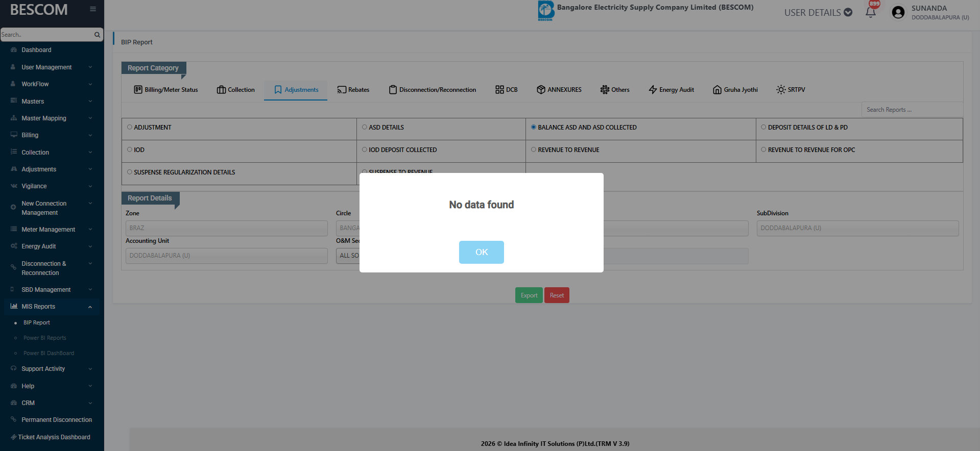Click the Masters sidebar icon

pyautogui.click(x=14, y=101)
